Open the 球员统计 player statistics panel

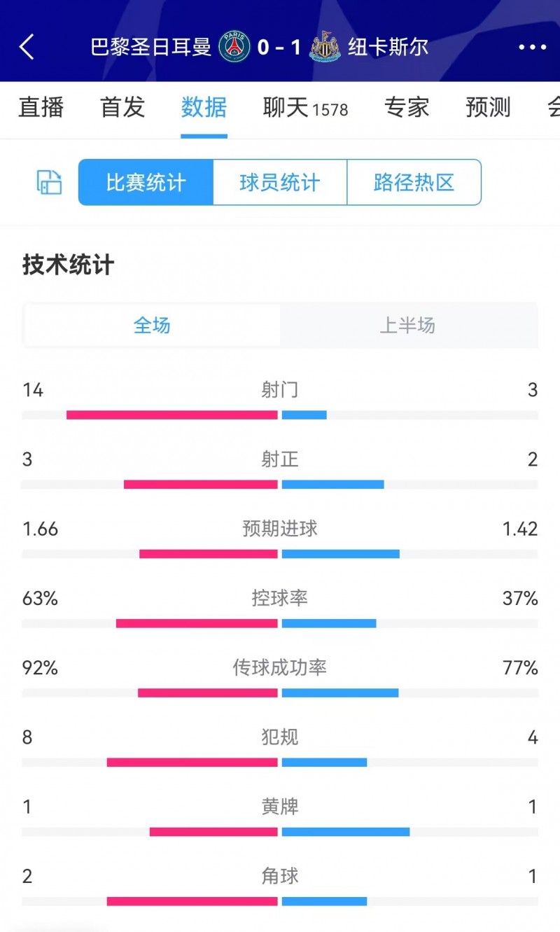(279, 182)
